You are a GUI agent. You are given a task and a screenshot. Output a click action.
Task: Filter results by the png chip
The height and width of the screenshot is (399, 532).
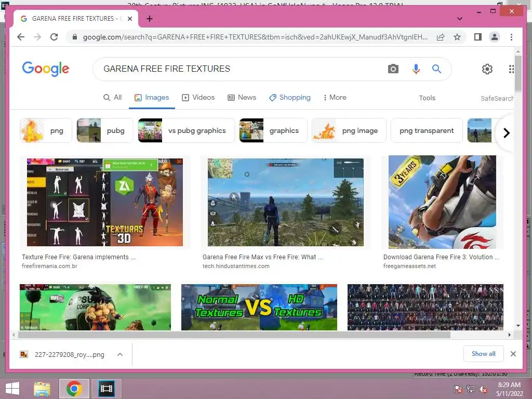46,130
